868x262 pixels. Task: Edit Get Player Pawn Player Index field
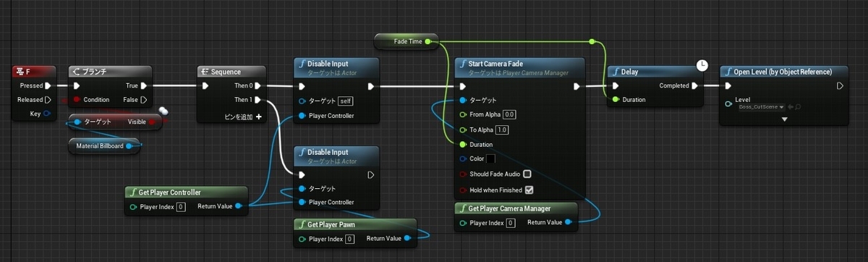click(350, 239)
